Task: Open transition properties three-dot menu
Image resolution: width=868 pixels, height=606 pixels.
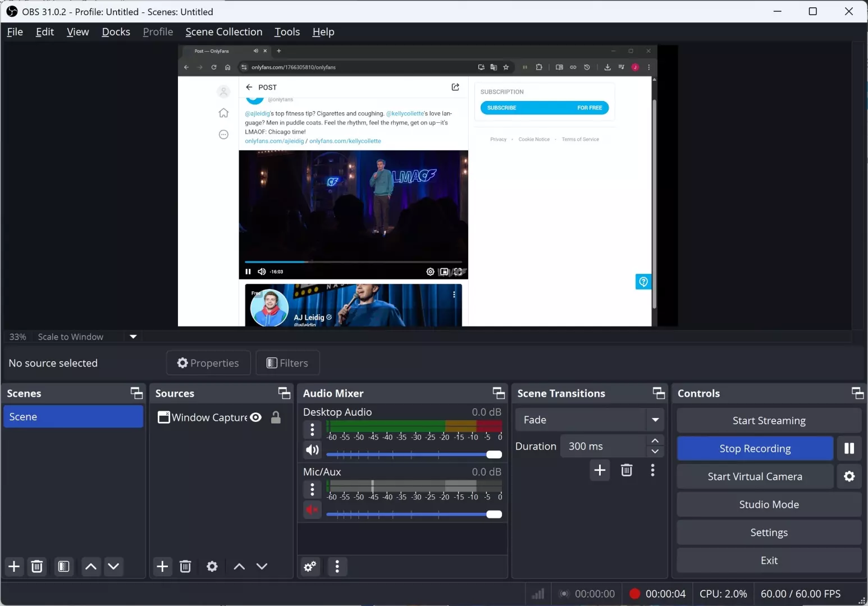Action: coord(652,470)
